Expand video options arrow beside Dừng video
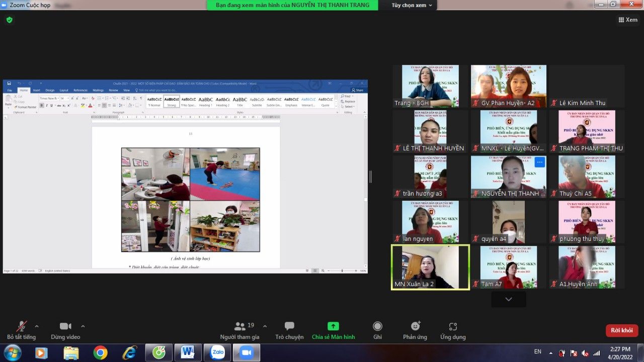Viewport: 644px width, 362px height. 83,326
